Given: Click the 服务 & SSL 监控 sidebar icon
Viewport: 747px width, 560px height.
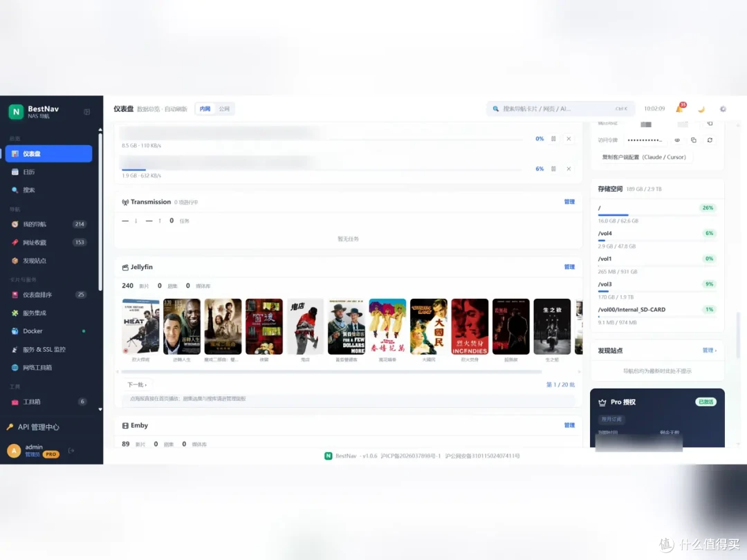Looking at the screenshot, I should 15,350.
